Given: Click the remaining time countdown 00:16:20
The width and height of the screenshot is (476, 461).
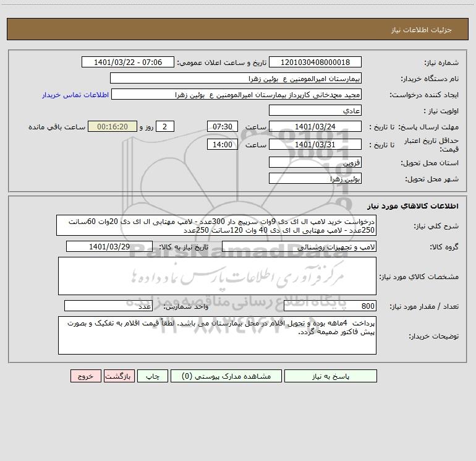Looking at the screenshot, I should (113, 126).
